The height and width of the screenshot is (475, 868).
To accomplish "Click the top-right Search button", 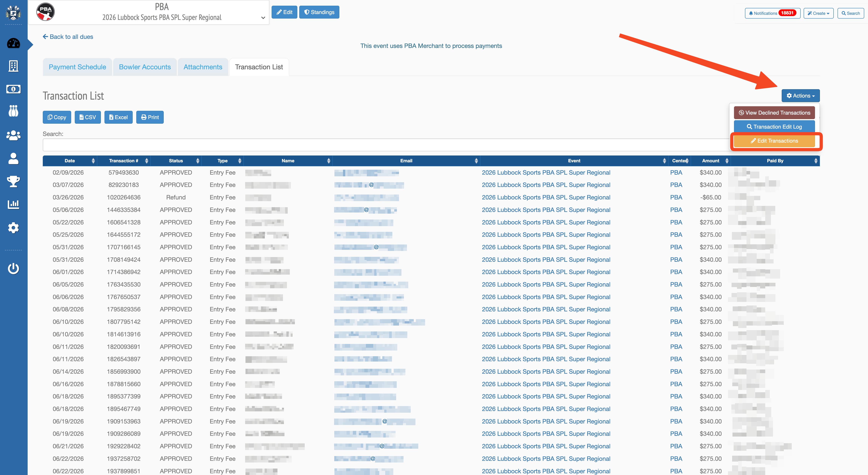I will (x=850, y=13).
